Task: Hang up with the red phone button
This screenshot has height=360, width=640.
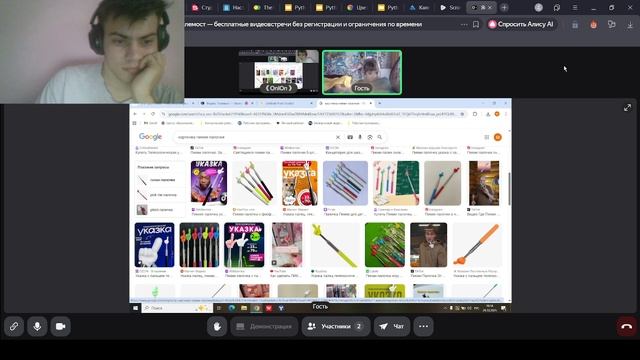Action: pos(627,327)
